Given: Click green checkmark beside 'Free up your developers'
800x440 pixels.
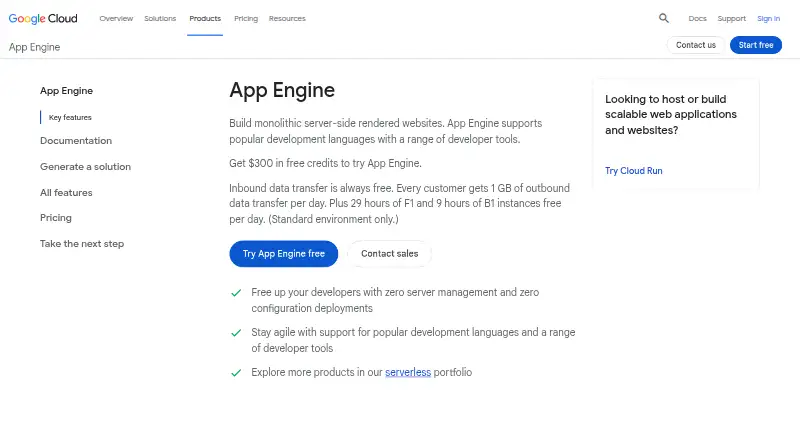Looking at the screenshot, I should pos(236,293).
